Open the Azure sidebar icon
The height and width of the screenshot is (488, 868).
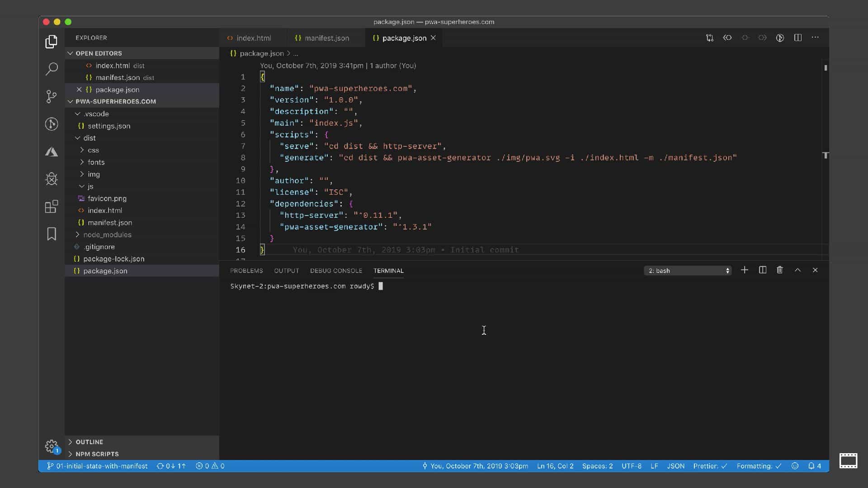point(52,152)
